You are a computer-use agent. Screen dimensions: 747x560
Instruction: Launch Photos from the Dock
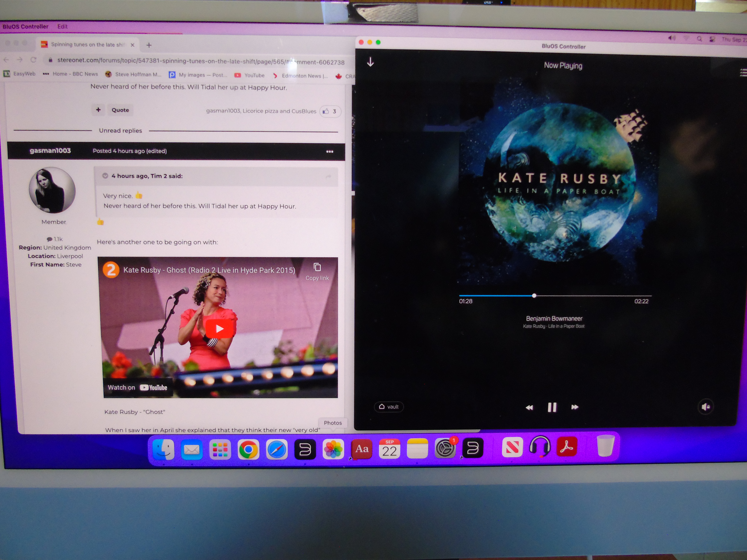coord(333,449)
